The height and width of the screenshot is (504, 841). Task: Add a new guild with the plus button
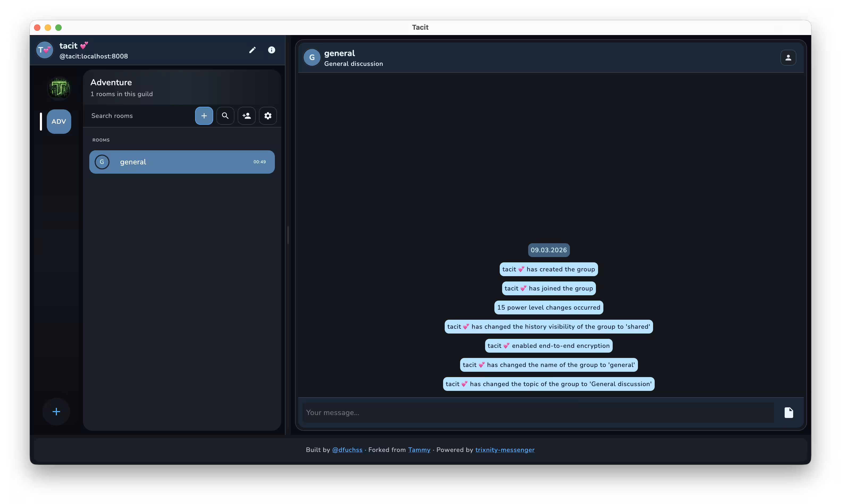click(x=56, y=411)
